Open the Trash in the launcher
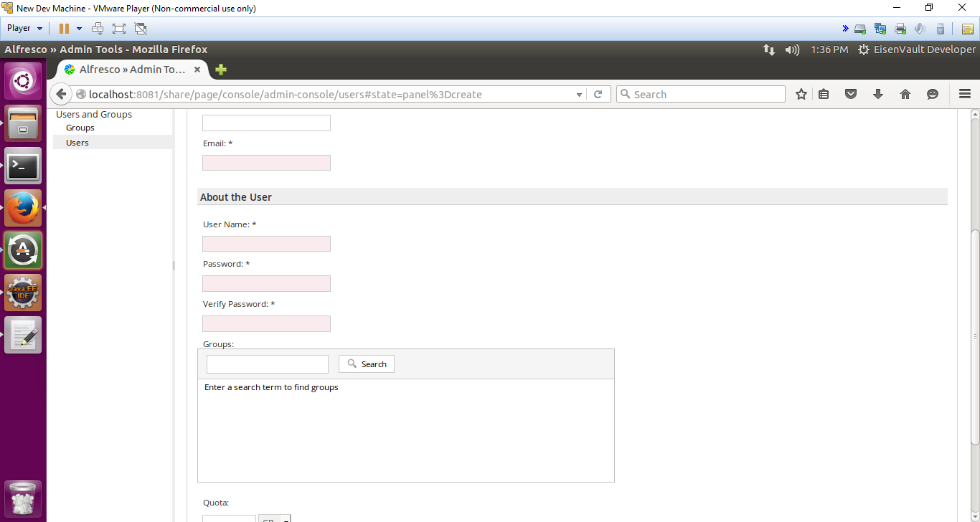 coord(23,498)
